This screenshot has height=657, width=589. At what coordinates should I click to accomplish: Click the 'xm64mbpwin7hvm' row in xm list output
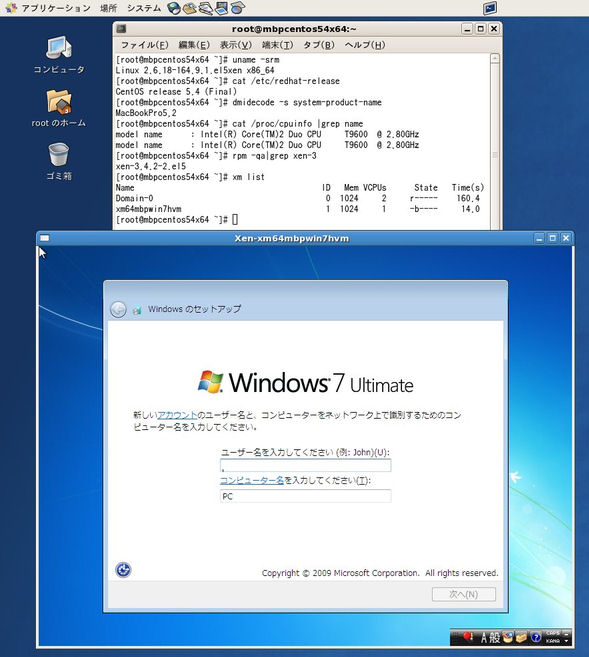click(x=298, y=209)
